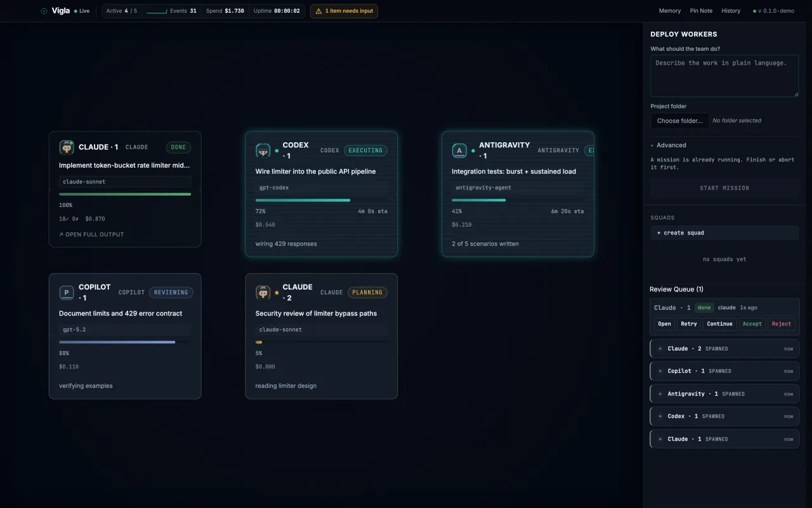The height and width of the screenshot is (508, 812).
Task: Click the '1 item needs input' alert
Action: tap(344, 11)
